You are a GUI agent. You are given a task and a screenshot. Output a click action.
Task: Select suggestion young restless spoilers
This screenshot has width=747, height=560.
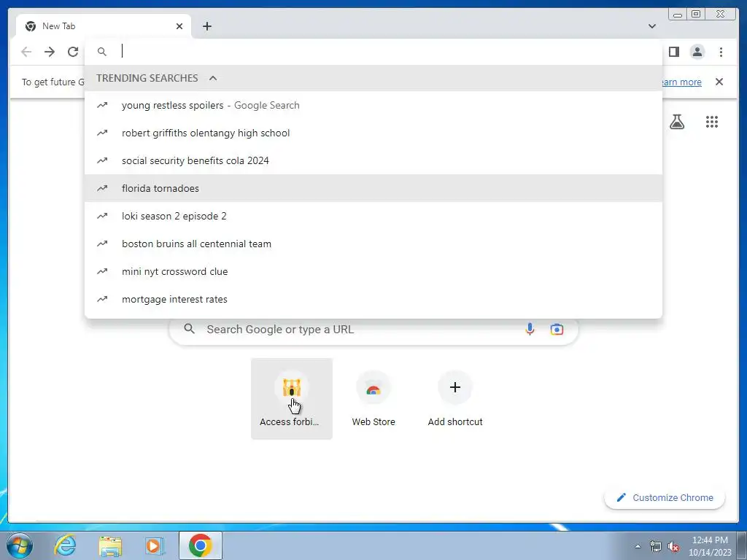click(373, 105)
